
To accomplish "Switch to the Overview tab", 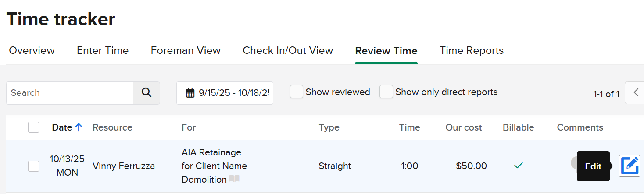I will click(32, 51).
